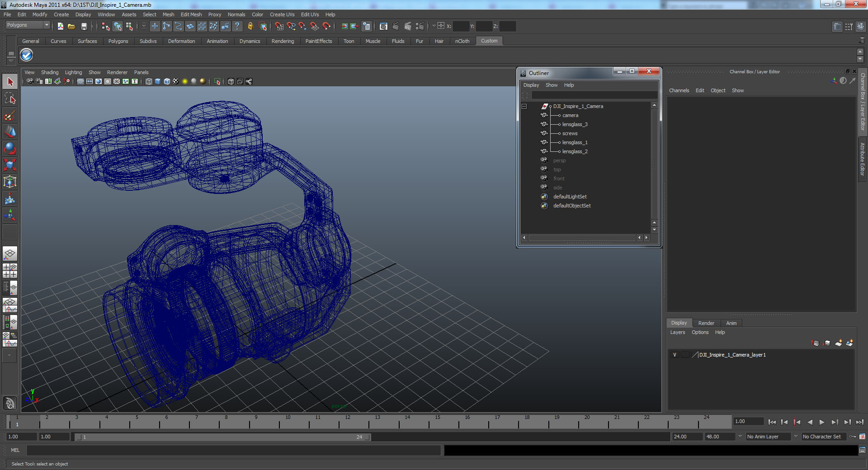Select the Show Manipulator tool
Image resolution: width=868 pixels, height=470 pixels.
[x=10, y=215]
